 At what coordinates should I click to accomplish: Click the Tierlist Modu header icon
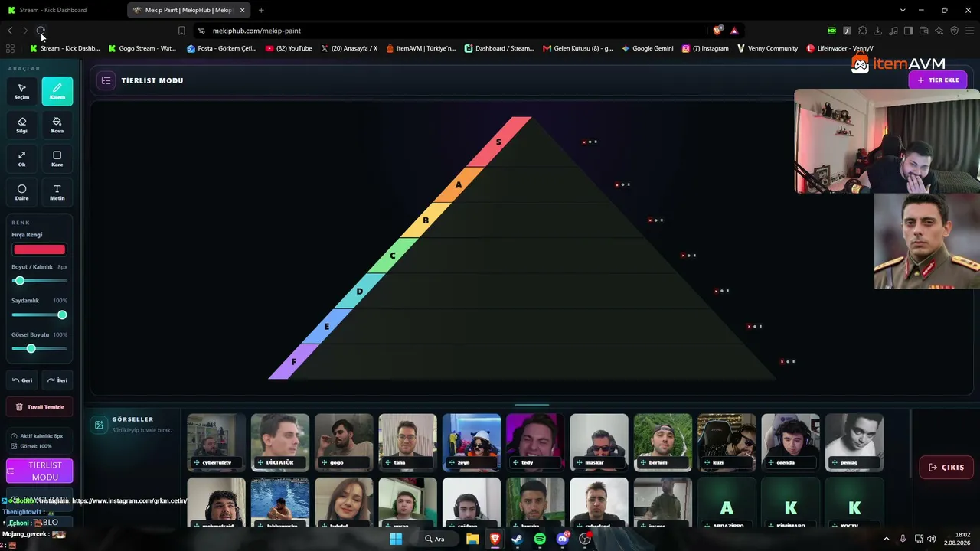[106, 80]
